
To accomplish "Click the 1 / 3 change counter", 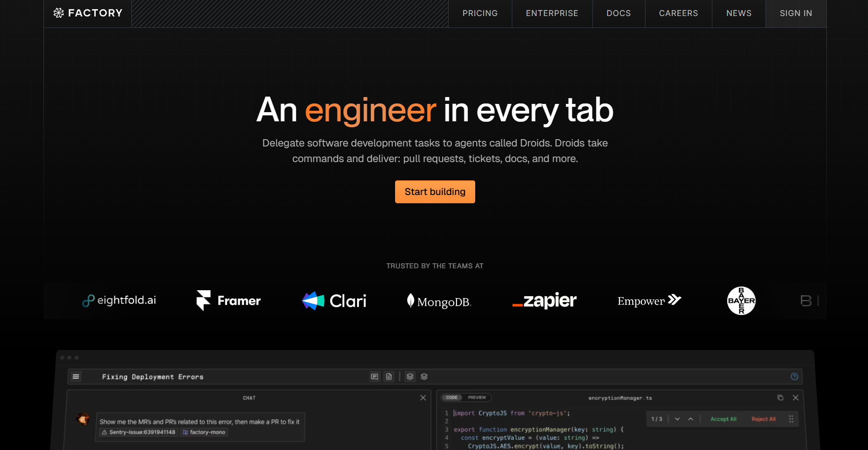I will [x=656, y=419].
